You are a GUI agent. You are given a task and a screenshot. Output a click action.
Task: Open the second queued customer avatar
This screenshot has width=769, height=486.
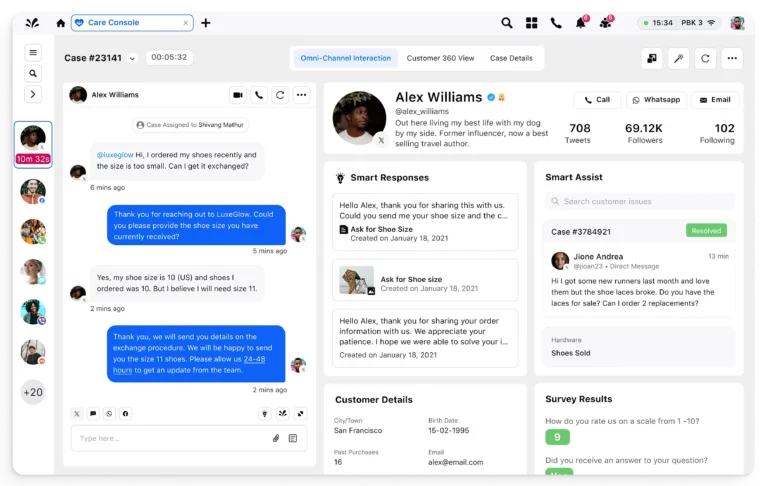(33, 191)
